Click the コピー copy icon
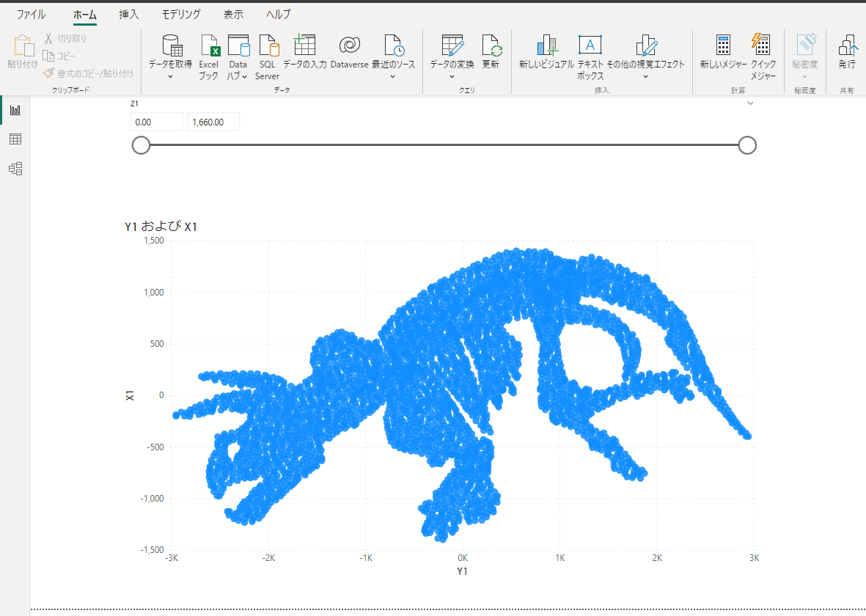 [48, 56]
